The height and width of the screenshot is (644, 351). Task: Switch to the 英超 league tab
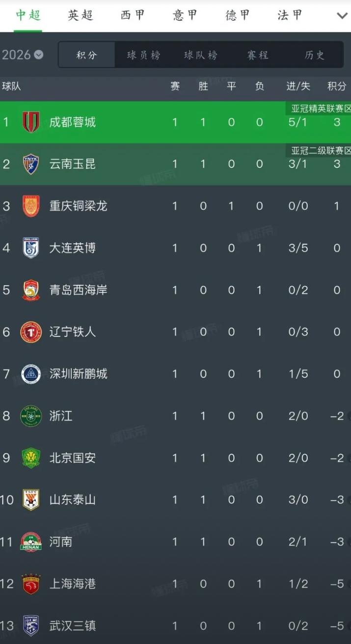pyautogui.click(x=81, y=16)
